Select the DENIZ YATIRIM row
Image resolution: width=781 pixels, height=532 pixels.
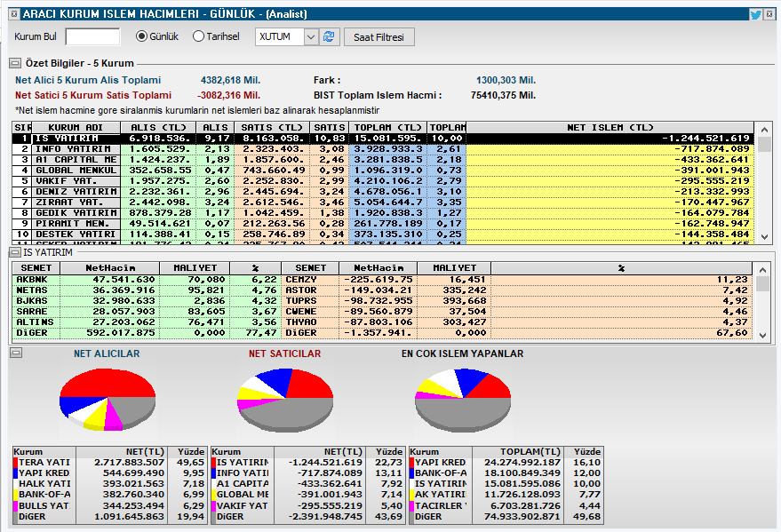383,192
